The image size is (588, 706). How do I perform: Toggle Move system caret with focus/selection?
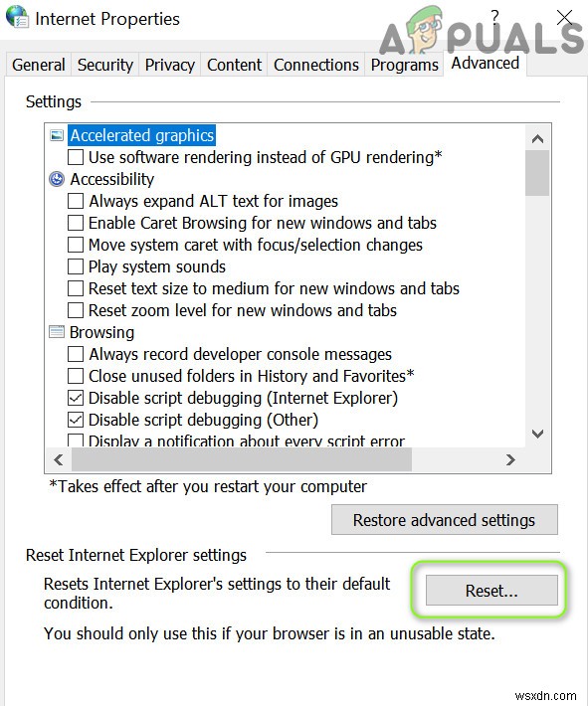click(76, 245)
